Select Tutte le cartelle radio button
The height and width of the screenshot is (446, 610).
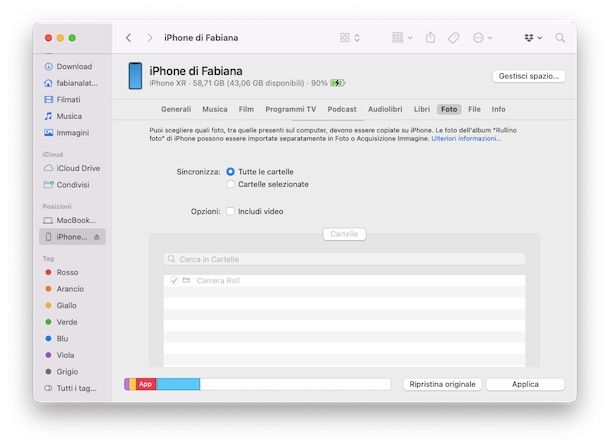230,172
